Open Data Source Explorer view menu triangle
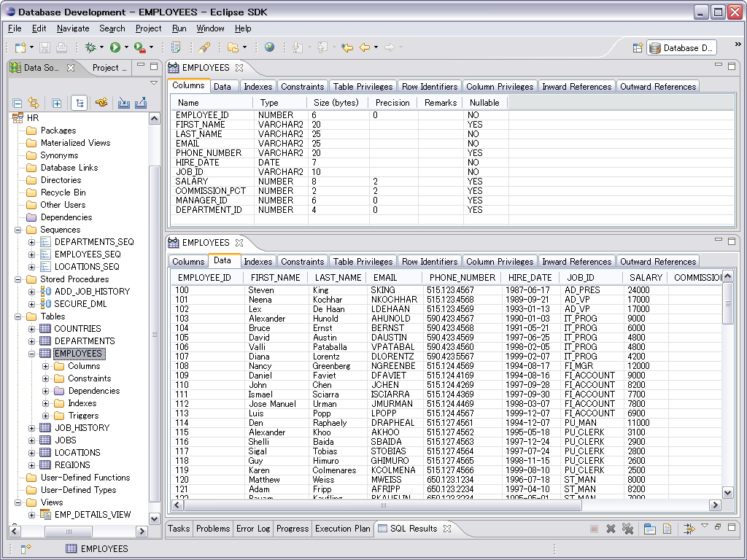The width and height of the screenshot is (747, 560). [153, 83]
